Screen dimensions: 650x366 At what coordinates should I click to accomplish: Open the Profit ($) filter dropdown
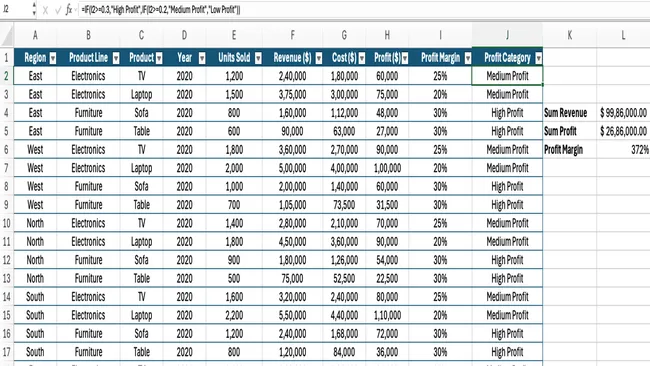(x=405, y=58)
